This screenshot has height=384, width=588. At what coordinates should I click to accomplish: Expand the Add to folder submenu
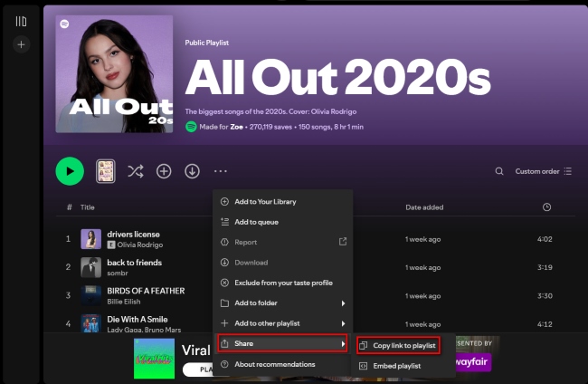tap(283, 302)
